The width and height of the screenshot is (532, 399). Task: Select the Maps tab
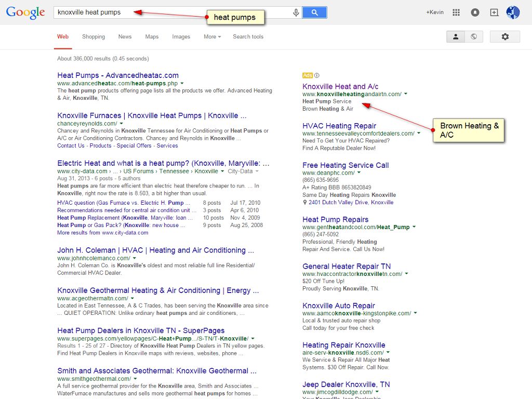coord(152,37)
